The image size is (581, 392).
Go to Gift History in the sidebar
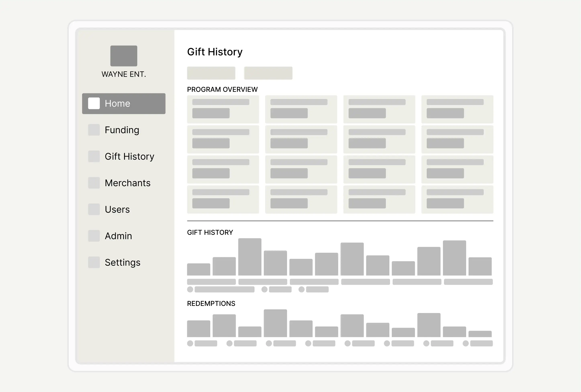(x=130, y=156)
